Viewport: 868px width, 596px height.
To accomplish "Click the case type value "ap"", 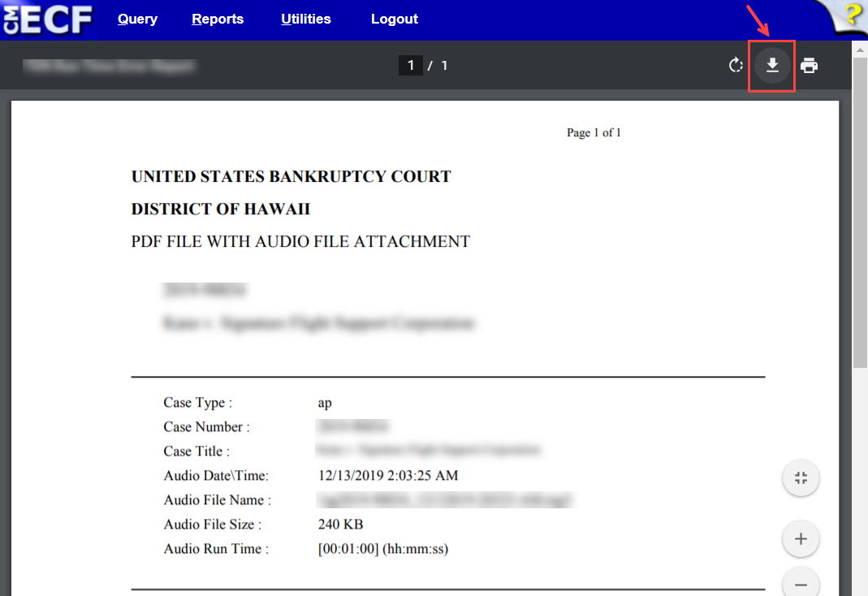I will [x=325, y=404].
